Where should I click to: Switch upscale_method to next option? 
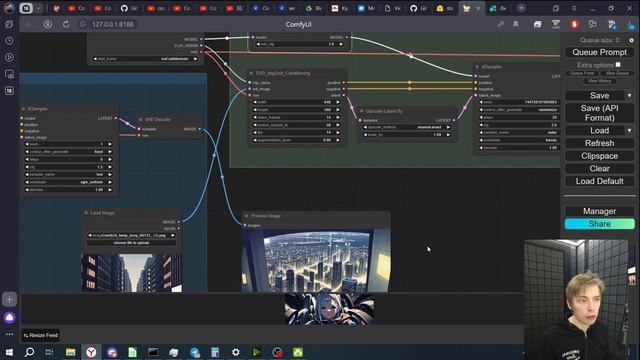(x=448, y=127)
